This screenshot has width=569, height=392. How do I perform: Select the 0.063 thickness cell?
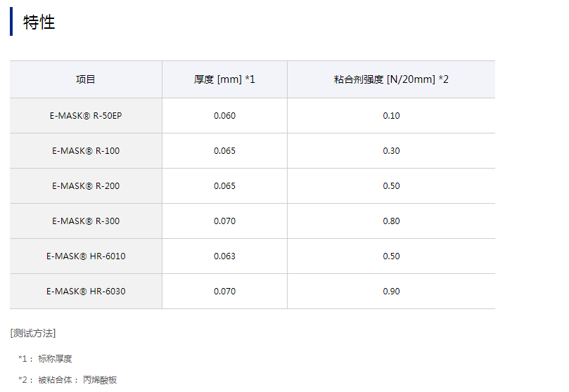tap(224, 256)
